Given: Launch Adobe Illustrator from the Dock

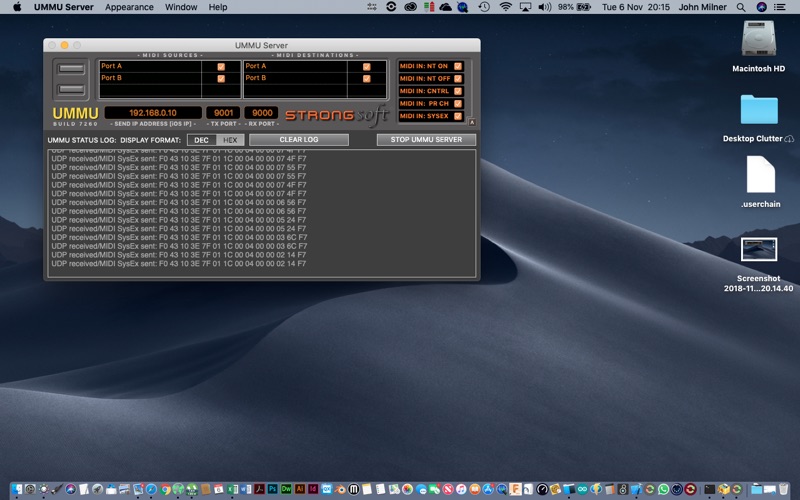Looking at the screenshot, I should point(299,489).
